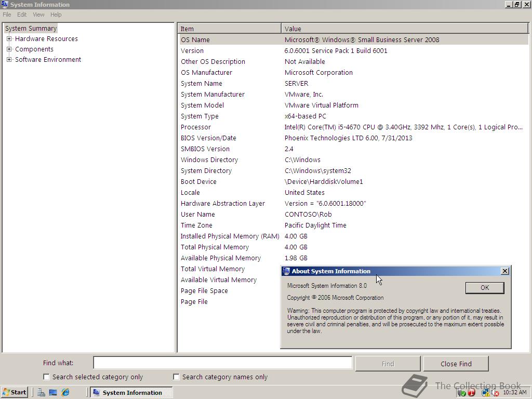
Task: Click the Locale row
Action: [x=353, y=192]
